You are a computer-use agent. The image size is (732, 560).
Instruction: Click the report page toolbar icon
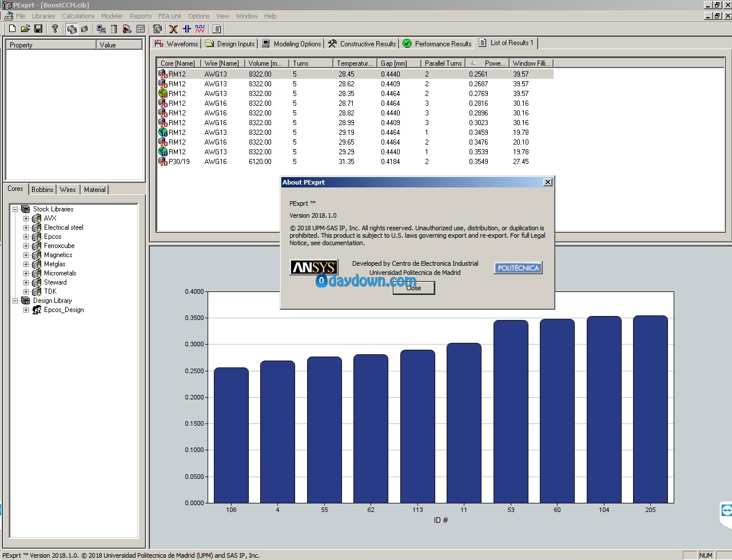[x=217, y=29]
